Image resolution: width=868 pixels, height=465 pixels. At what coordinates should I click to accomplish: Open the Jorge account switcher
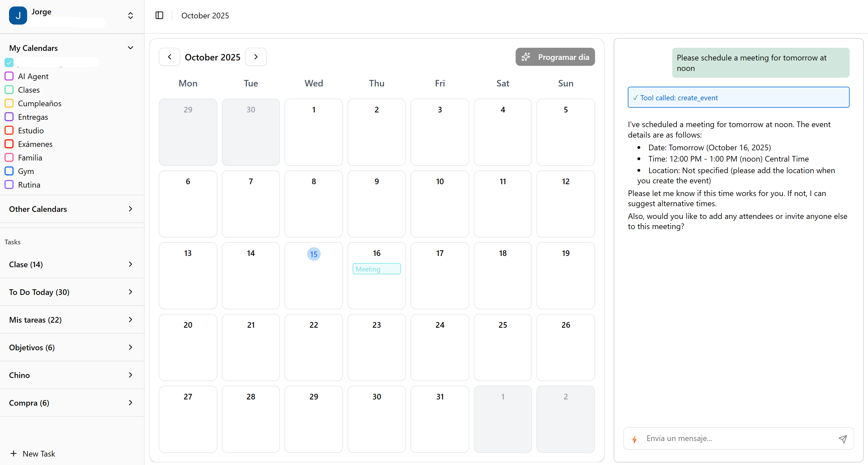pos(131,15)
